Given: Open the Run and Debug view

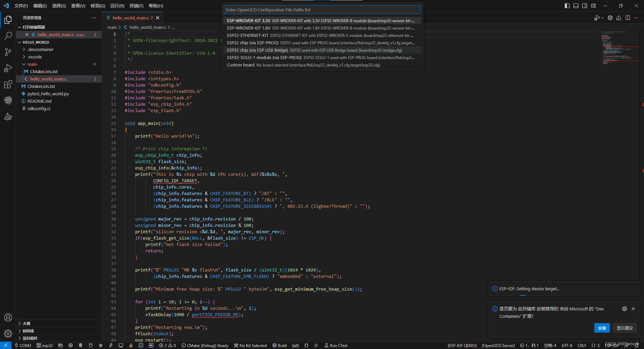Looking at the screenshot, I should 8,68.
